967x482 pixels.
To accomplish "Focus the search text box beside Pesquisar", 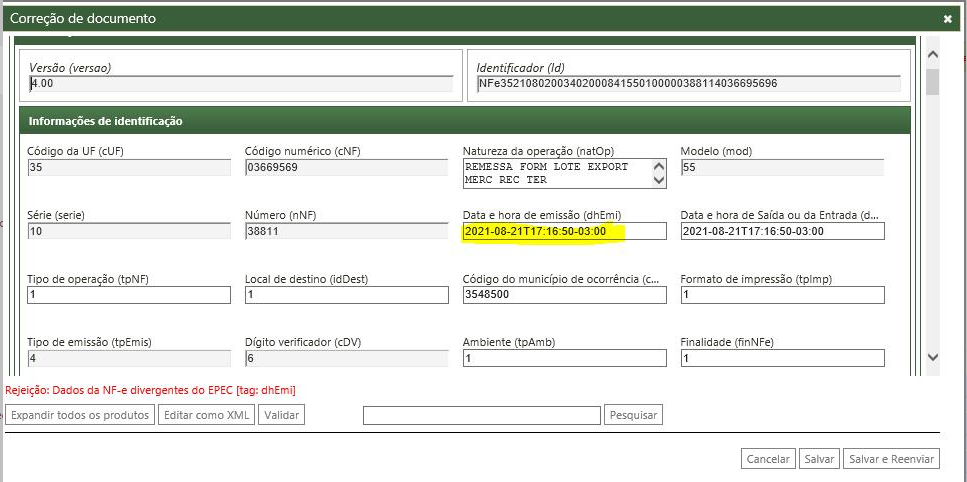I will (481, 415).
